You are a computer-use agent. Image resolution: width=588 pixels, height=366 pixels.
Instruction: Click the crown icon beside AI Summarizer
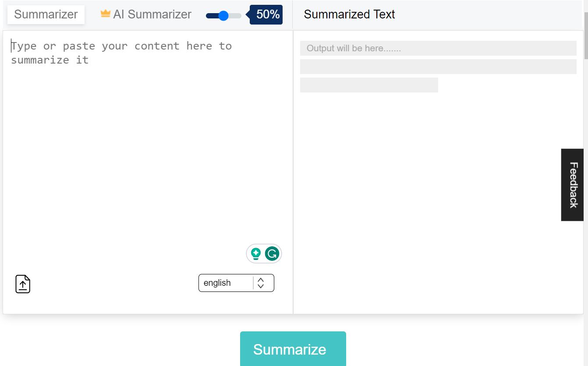pyautogui.click(x=105, y=13)
